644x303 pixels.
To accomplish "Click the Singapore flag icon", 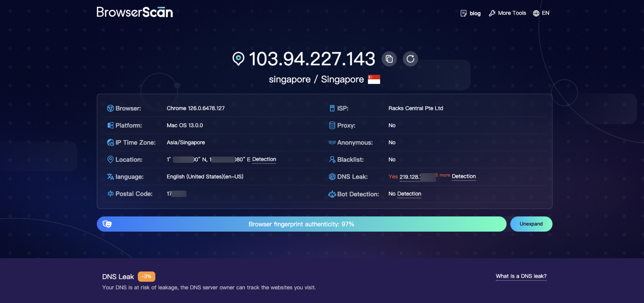I will [374, 79].
